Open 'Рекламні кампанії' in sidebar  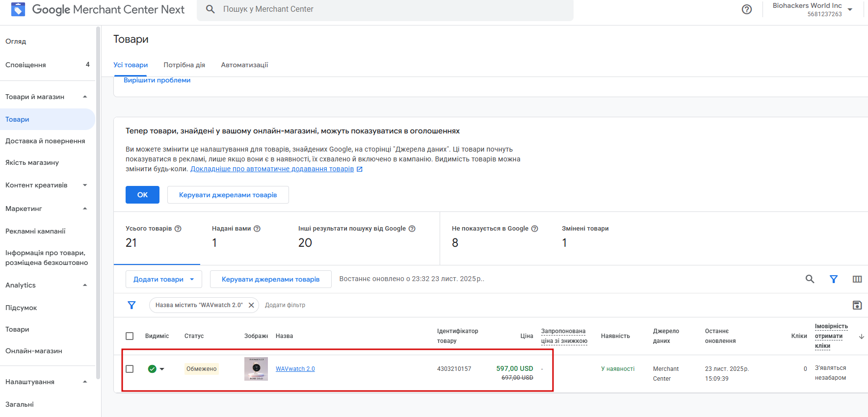click(35, 231)
